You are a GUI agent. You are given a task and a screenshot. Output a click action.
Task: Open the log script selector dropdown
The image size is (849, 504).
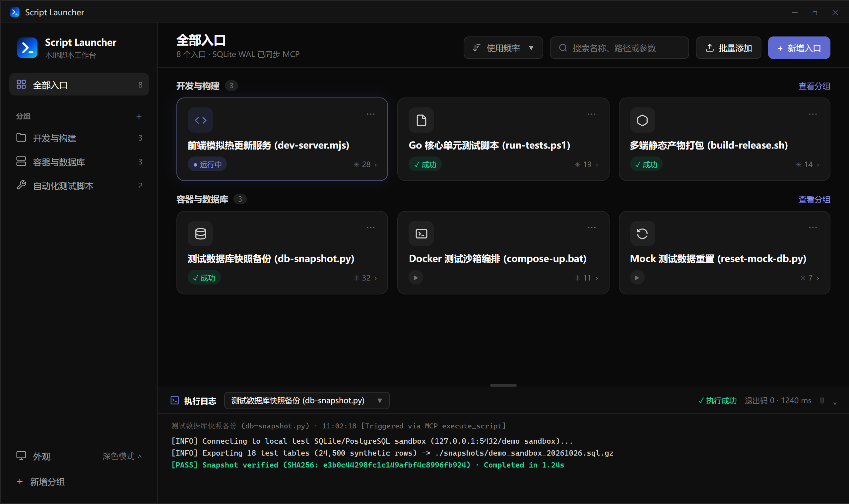click(307, 401)
